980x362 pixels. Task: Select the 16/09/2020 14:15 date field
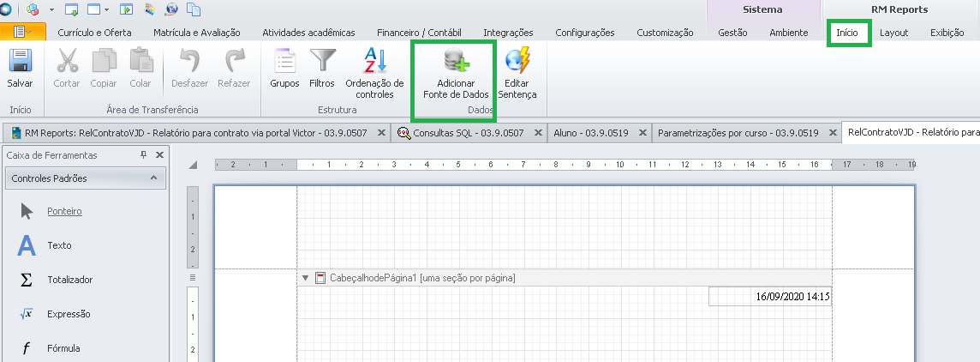coord(770,296)
